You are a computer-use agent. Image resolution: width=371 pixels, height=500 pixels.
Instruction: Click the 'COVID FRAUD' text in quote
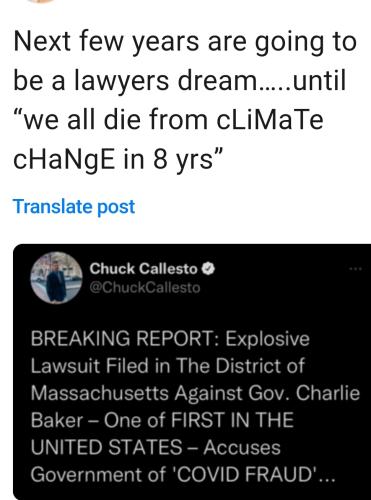click(245, 475)
